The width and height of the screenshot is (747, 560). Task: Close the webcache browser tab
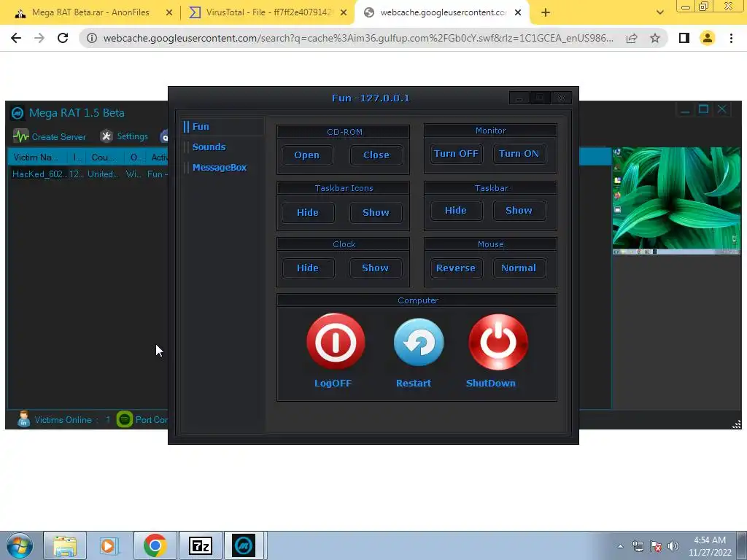(519, 12)
